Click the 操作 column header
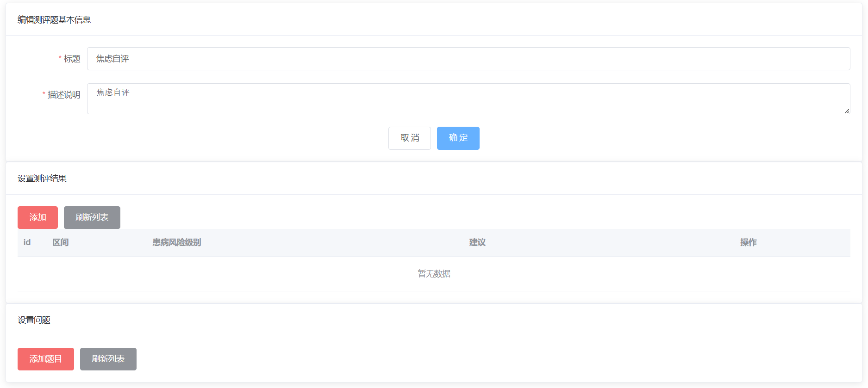The width and height of the screenshot is (868, 388). 749,242
